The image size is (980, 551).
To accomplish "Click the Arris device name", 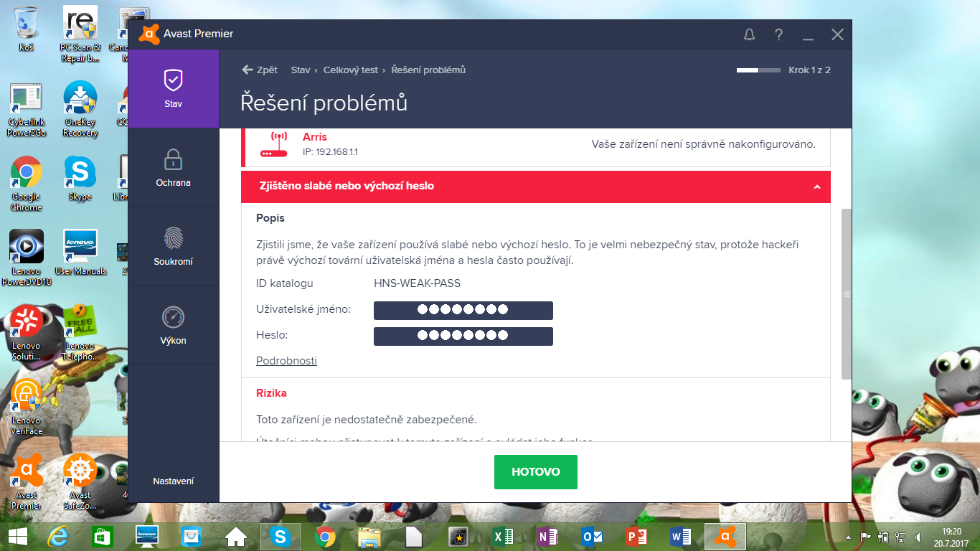I will (x=315, y=137).
